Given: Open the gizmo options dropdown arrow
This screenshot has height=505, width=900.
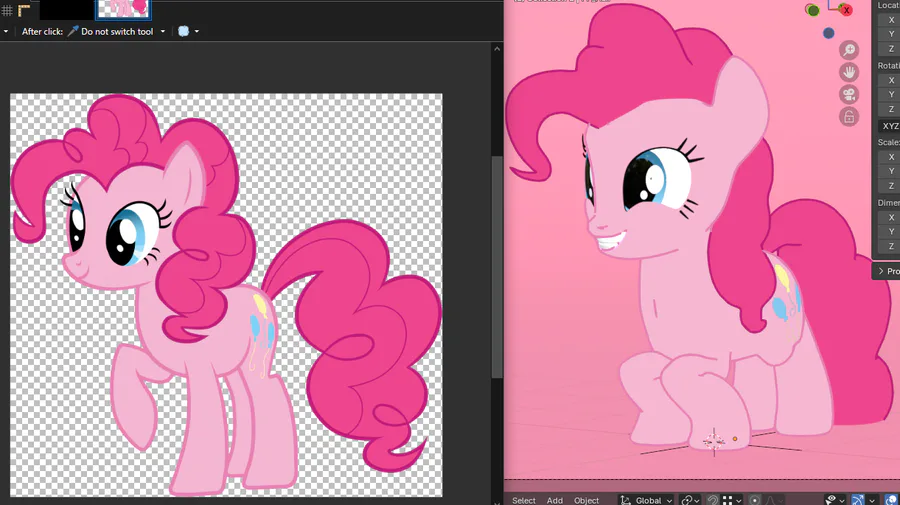Looking at the screenshot, I should (x=872, y=500).
